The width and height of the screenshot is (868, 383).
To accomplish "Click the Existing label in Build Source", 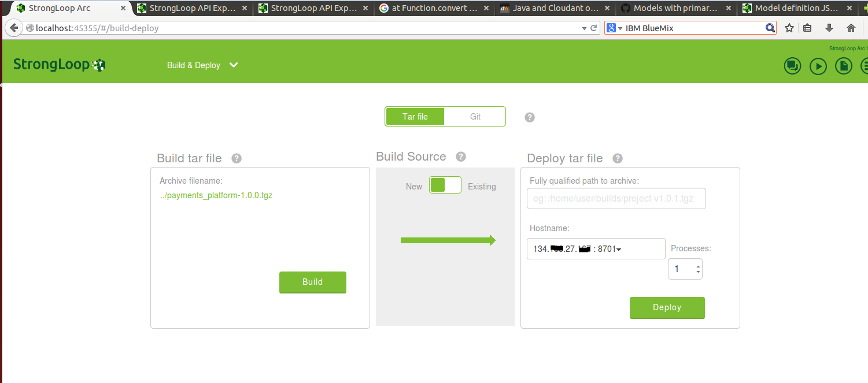I will (x=482, y=187).
